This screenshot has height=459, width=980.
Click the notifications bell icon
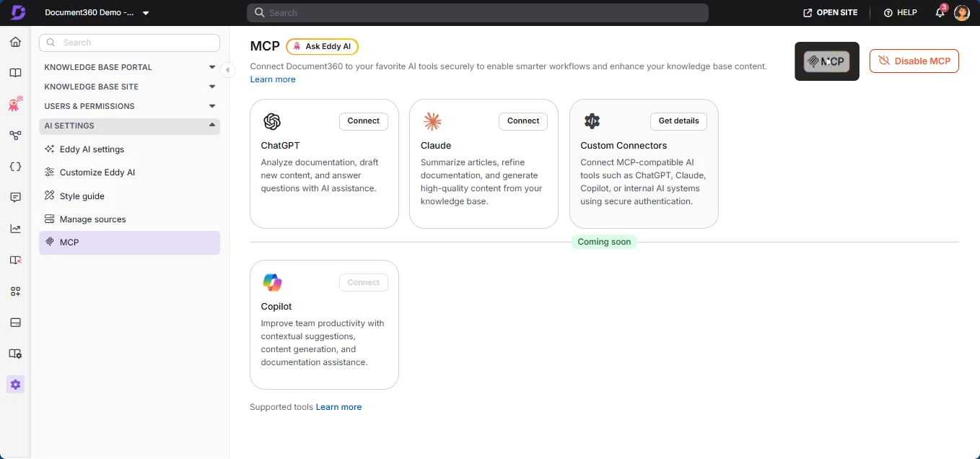(x=940, y=12)
